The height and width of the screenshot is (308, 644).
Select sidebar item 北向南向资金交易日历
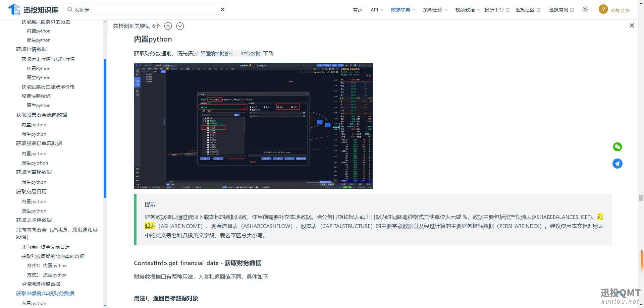pyautogui.click(x=46, y=247)
